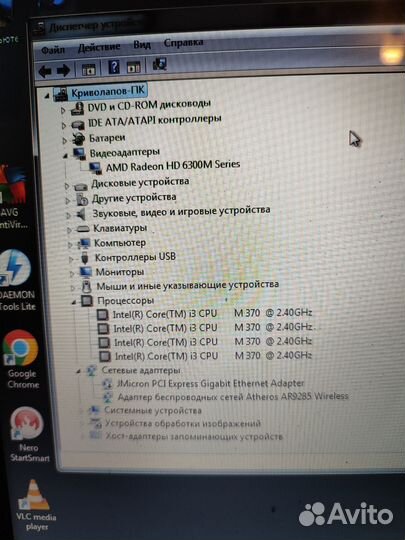Select the Atheros AR9285 Wireless adapter entry
The height and width of the screenshot is (540, 405).
(x=233, y=397)
